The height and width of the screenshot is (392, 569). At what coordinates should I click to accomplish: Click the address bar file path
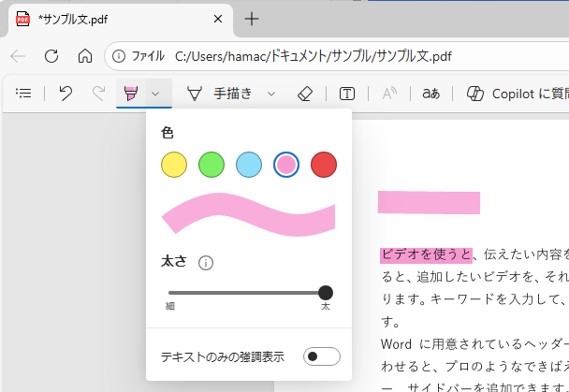click(314, 56)
